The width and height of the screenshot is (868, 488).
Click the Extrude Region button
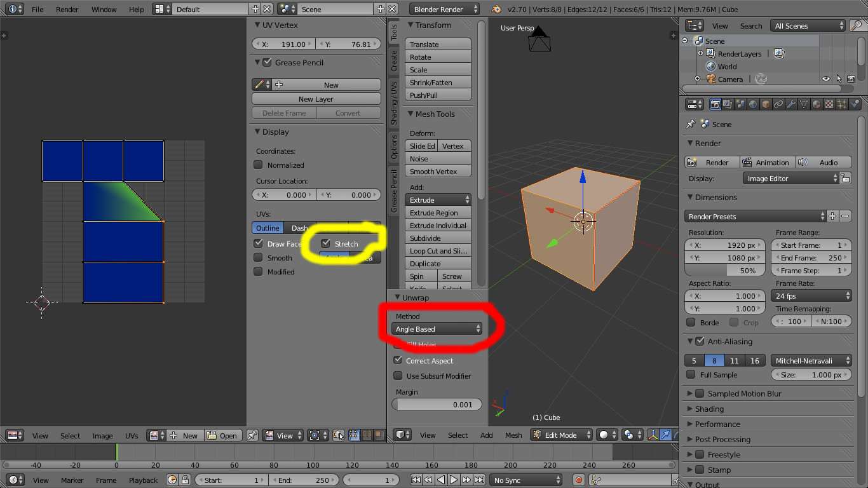point(438,212)
